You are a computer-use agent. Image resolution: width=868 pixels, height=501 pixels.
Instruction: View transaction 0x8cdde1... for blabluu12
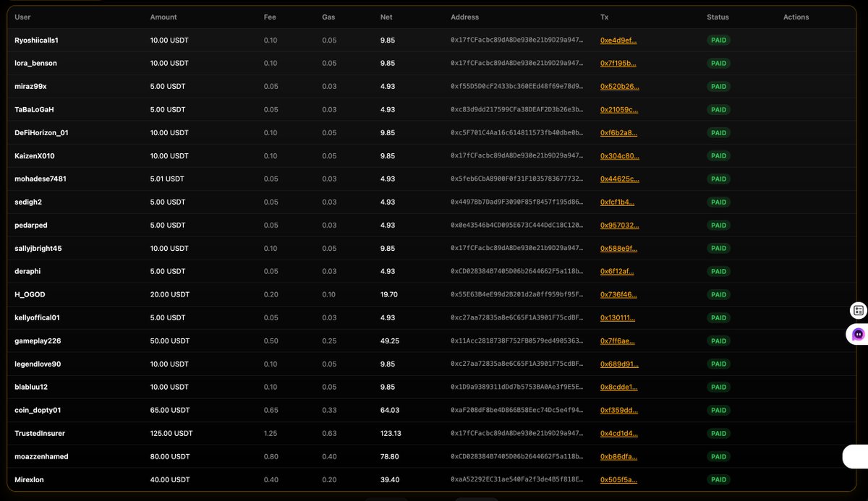(x=619, y=387)
